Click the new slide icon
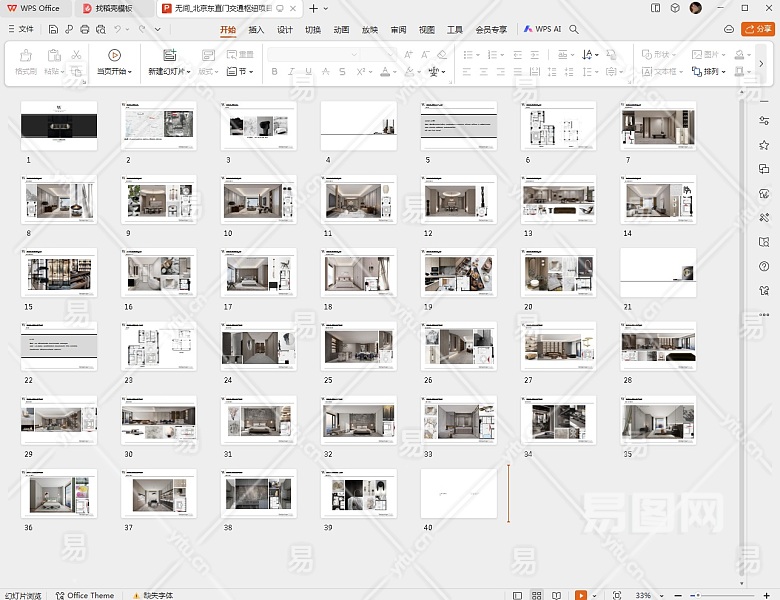 coord(169,56)
